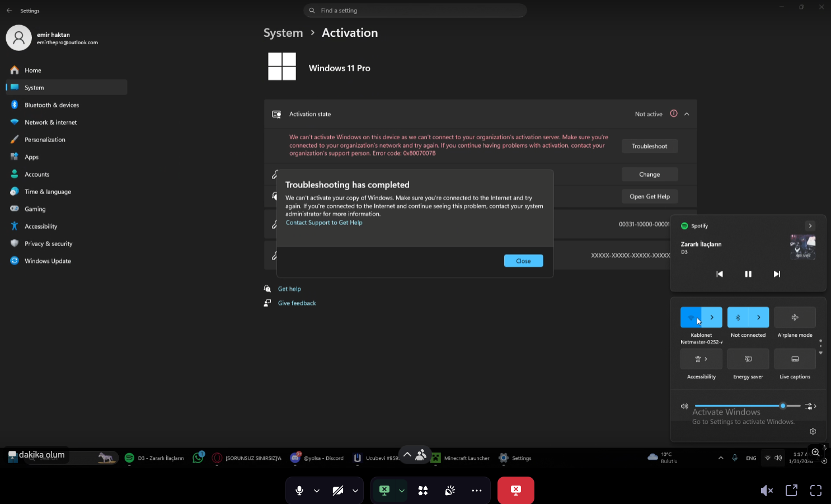The image size is (831, 504).
Task: Toggle Energy saver tile
Action: 748,359
